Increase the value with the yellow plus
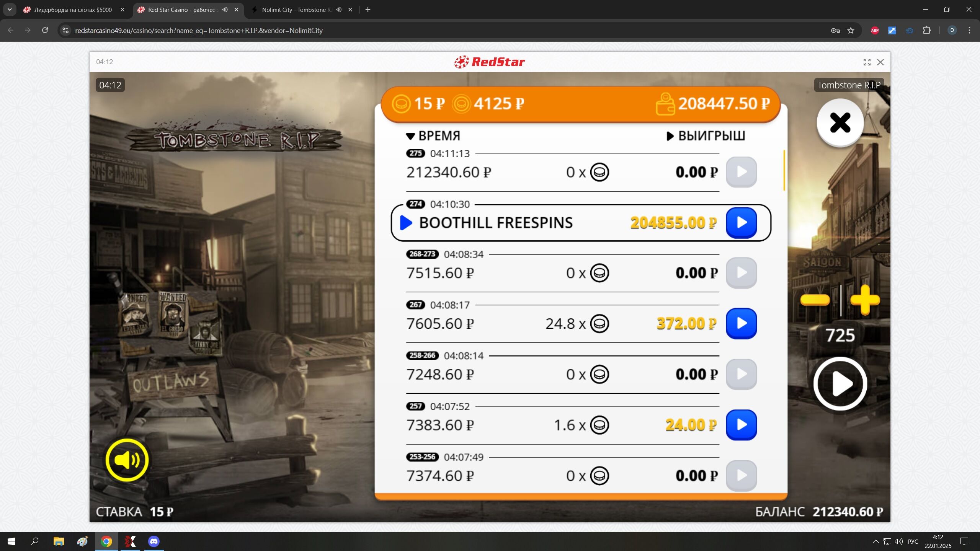 tap(865, 300)
